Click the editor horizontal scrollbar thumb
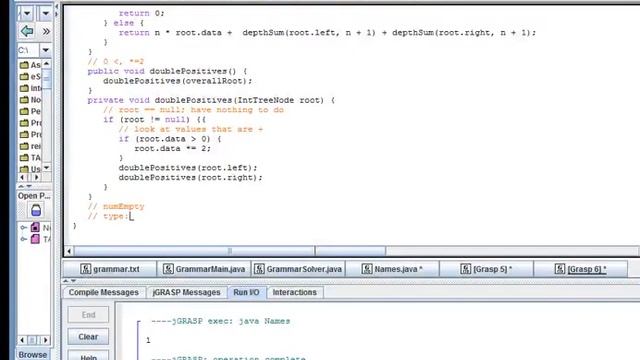Screen dimensions: 640x360 click(x=230, y=251)
